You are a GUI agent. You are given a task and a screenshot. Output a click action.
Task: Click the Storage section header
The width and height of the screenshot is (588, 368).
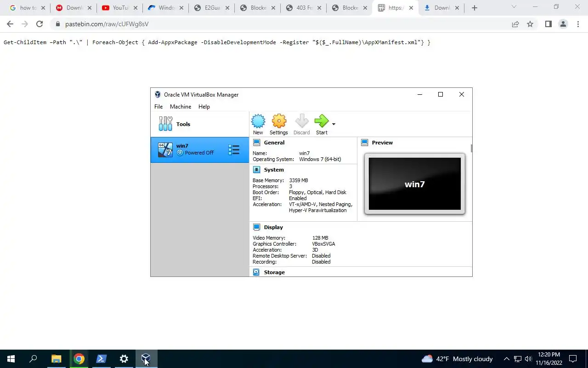(x=274, y=272)
